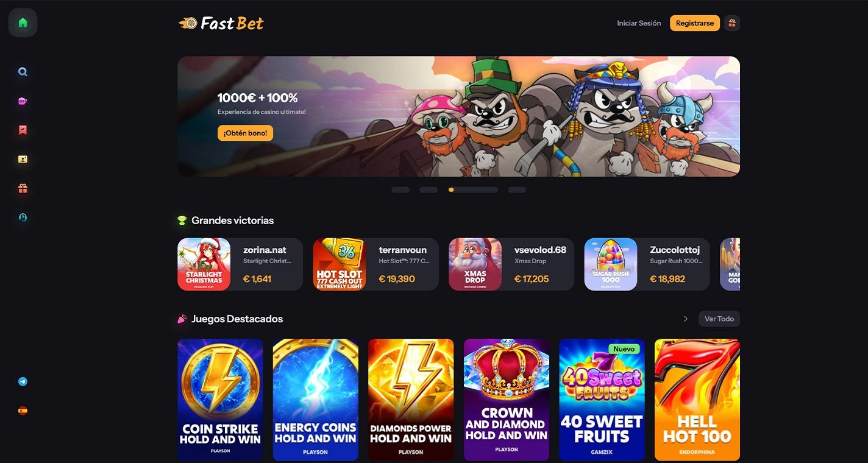Open the Spanish flag language selector
The height and width of the screenshot is (463, 868).
(x=23, y=411)
